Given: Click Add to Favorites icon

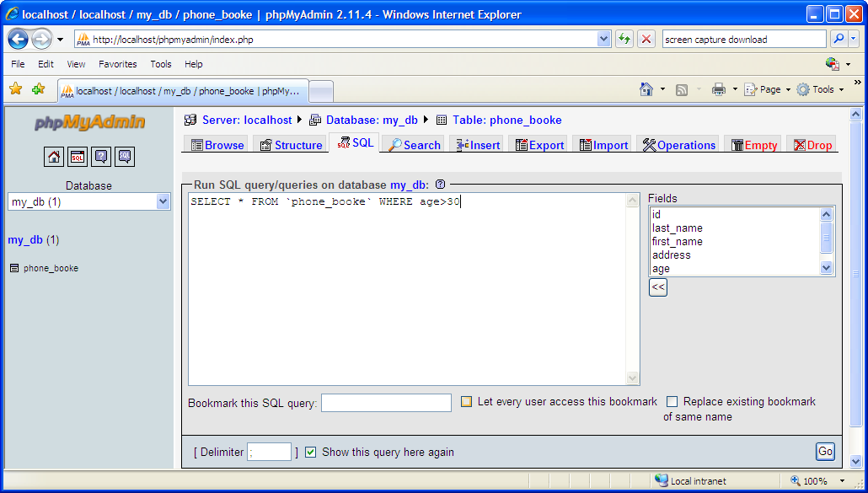Looking at the screenshot, I should pos(38,88).
